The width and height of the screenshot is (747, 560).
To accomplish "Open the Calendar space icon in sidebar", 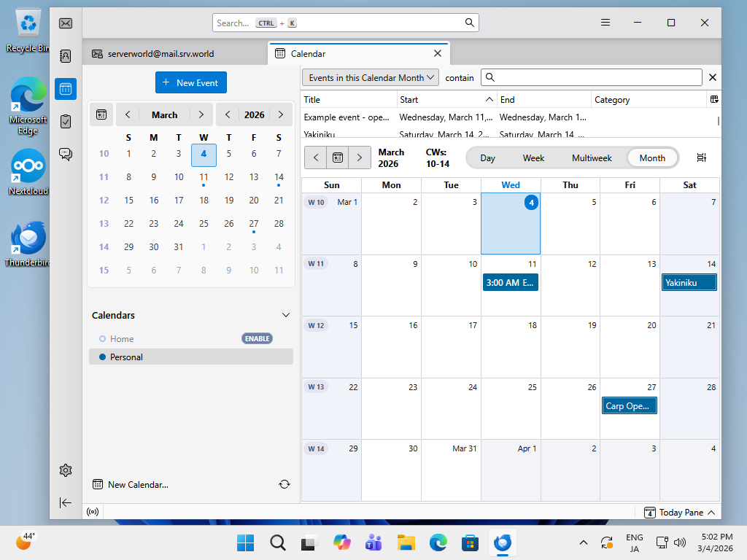I will (x=66, y=89).
